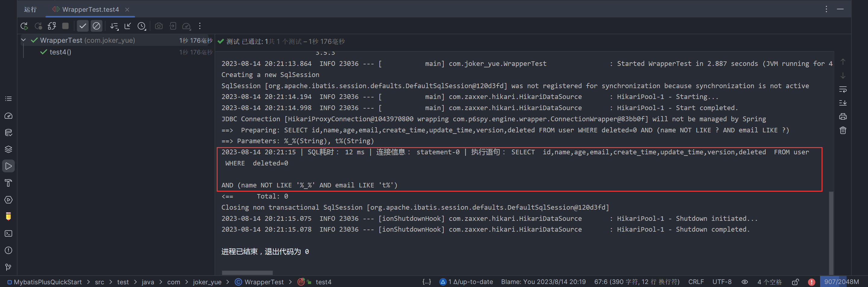Open the Git tool window icon
Image resolution: width=868 pixels, height=287 pixels.
(x=8, y=267)
